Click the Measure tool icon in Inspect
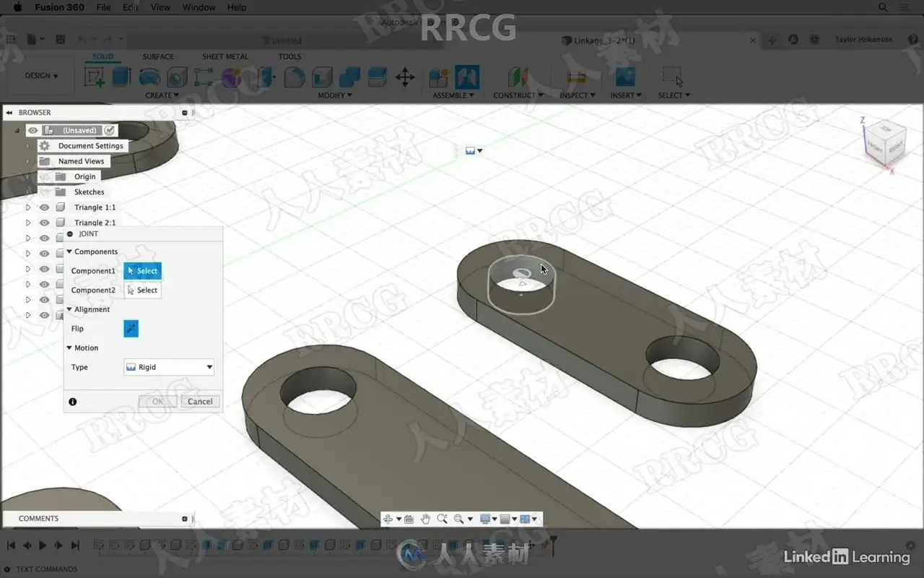The width and height of the screenshot is (924, 578). 577,77
